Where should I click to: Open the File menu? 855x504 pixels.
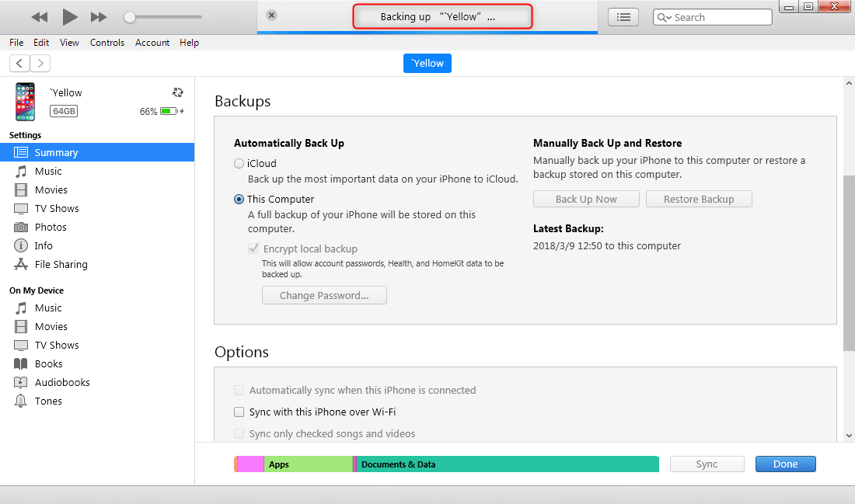16,43
